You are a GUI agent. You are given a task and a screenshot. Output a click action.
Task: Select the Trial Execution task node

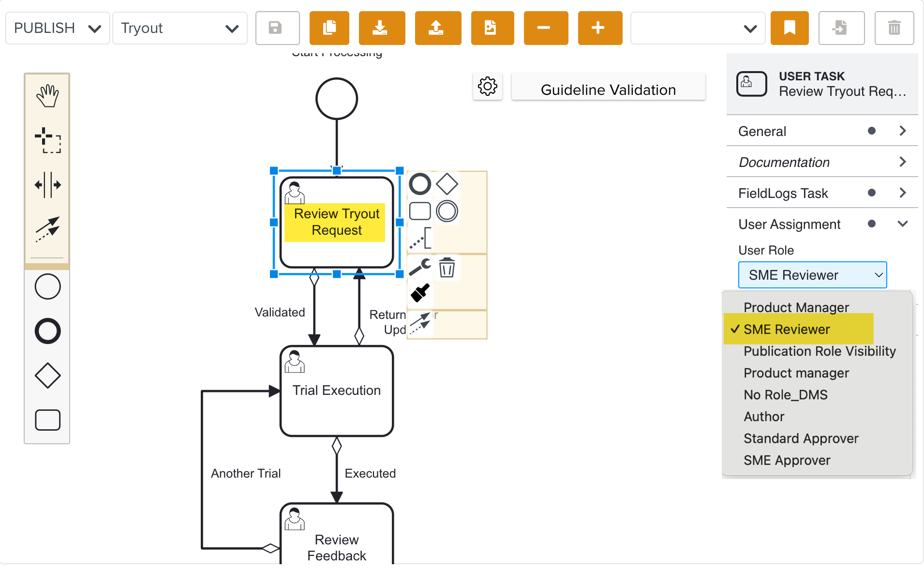337,391
